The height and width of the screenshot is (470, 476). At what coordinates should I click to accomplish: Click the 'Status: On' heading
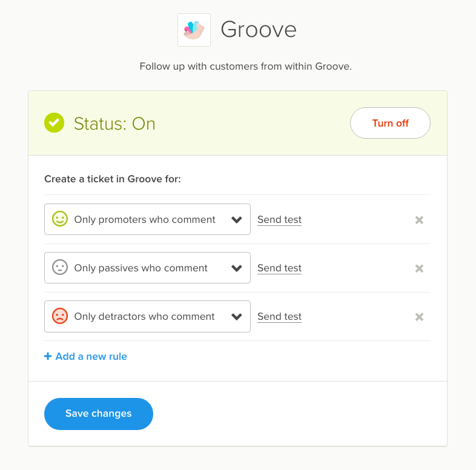[x=114, y=124]
